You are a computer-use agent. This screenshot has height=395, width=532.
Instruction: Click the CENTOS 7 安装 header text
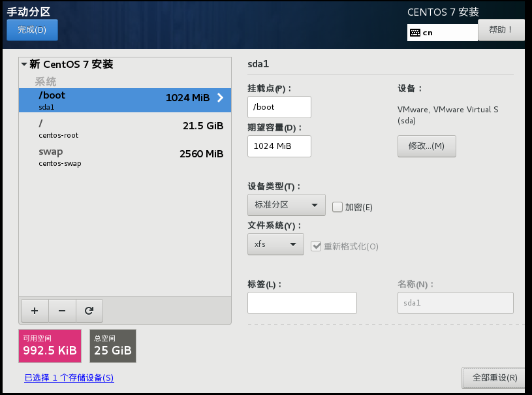tap(443, 12)
